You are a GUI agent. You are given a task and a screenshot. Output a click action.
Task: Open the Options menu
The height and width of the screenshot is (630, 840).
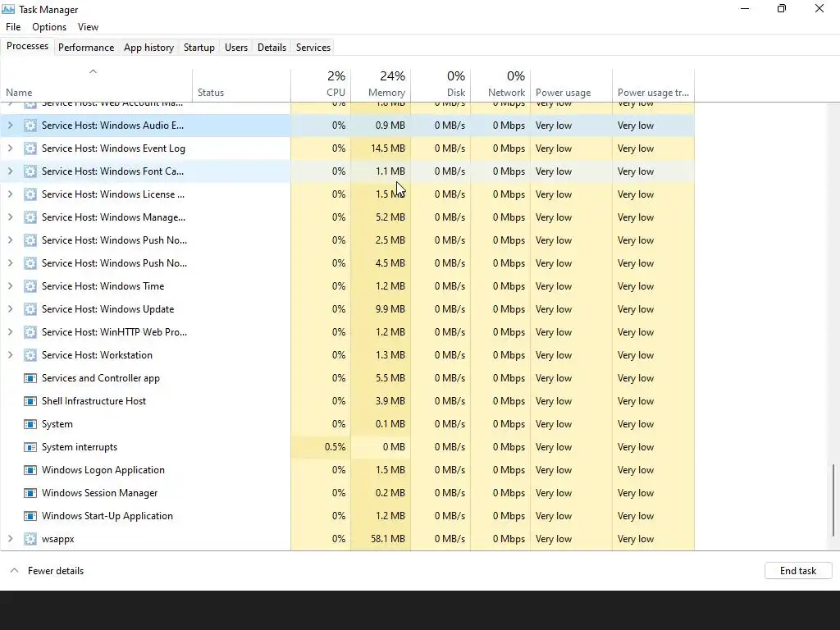(49, 27)
